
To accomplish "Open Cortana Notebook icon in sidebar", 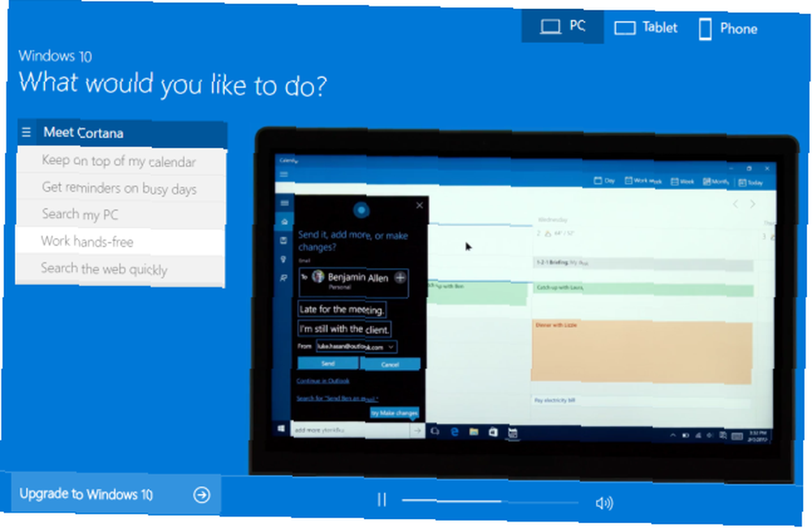I will pyautogui.click(x=283, y=240).
